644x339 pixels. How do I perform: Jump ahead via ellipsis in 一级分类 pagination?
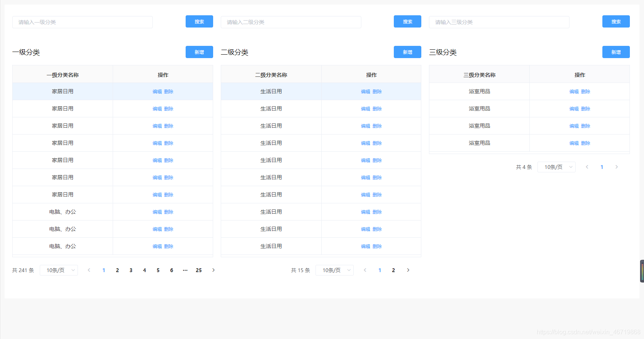pos(185,270)
